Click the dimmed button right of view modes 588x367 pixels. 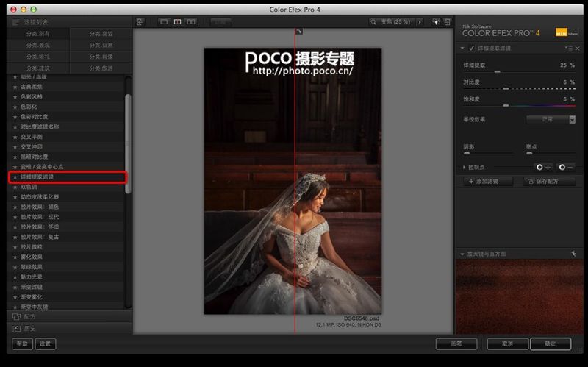coord(221,22)
